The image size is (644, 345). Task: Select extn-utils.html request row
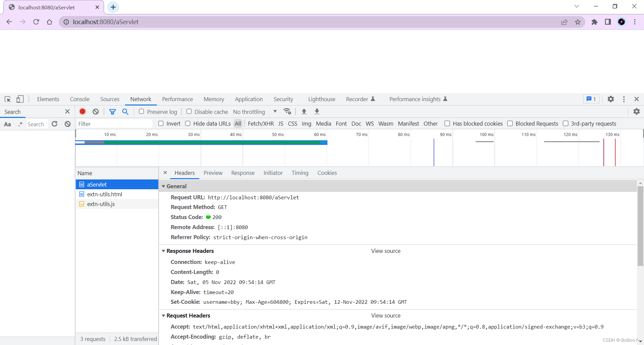click(x=117, y=194)
